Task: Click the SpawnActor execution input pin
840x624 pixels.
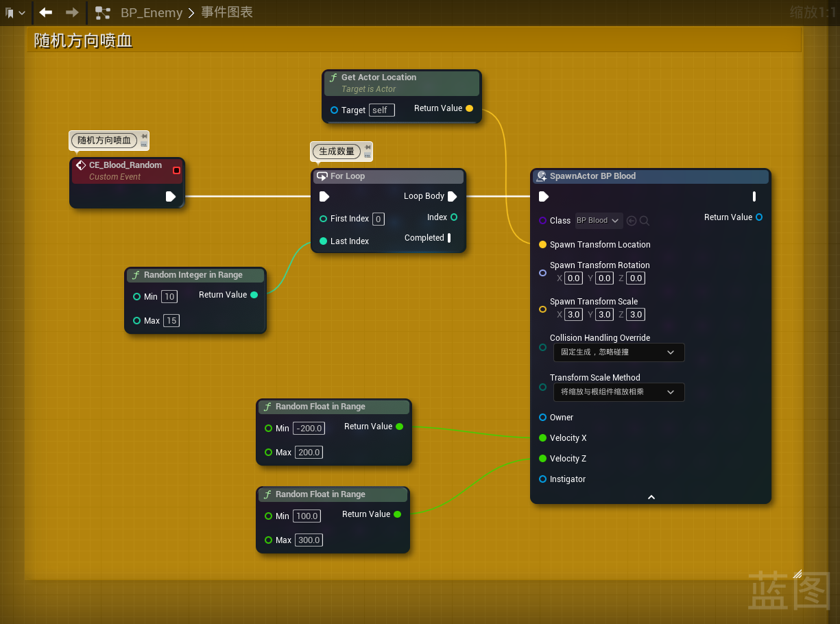Action: pyautogui.click(x=544, y=197)
